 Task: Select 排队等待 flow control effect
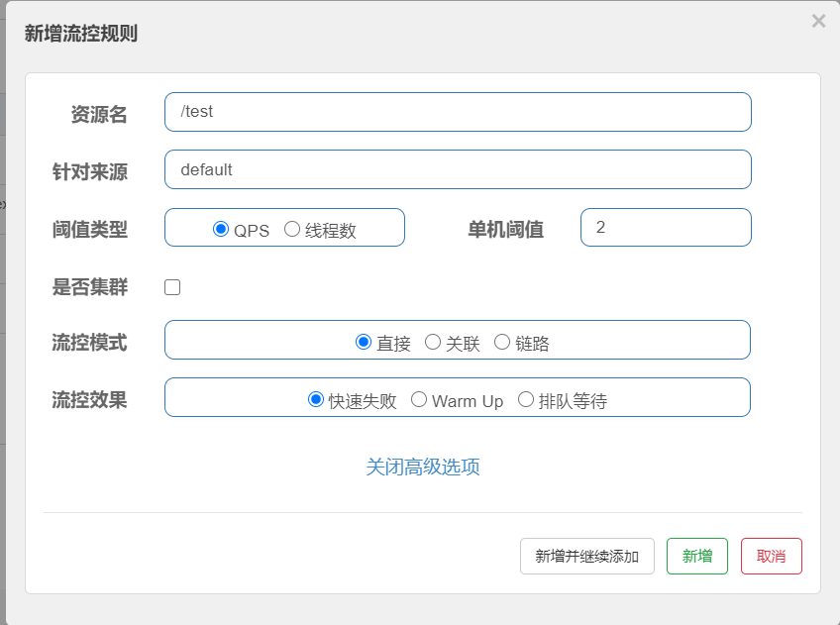click(526, 399)
